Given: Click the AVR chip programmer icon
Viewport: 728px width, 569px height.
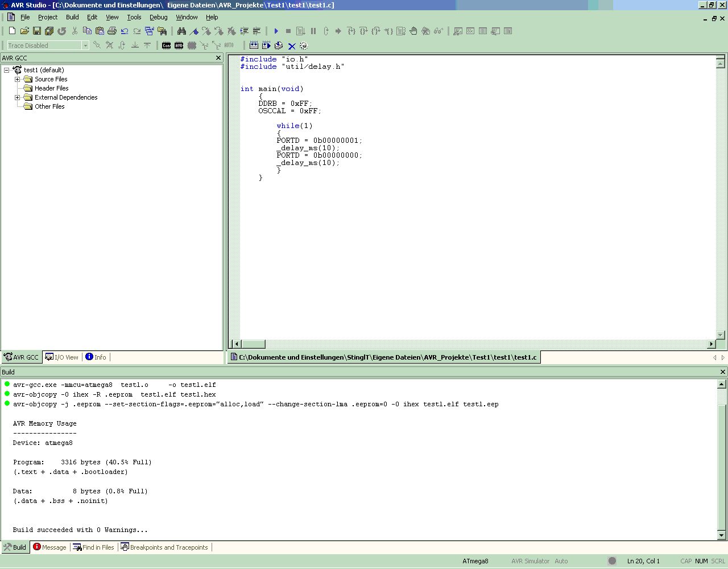Looking at the screenshot, I should (179, 46).
